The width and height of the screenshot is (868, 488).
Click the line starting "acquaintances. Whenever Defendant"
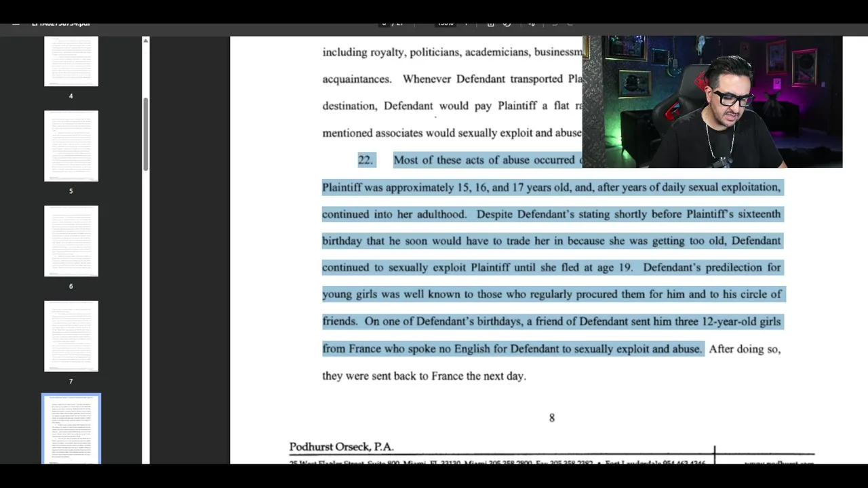[x=452, y=79]
